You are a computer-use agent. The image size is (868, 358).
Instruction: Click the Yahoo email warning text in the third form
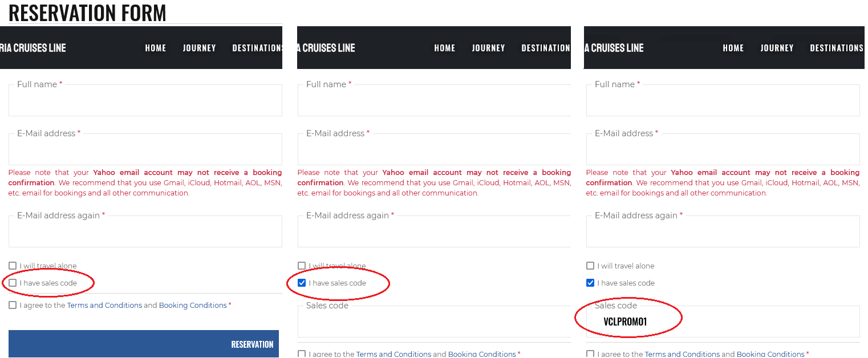tap(723, 182)
